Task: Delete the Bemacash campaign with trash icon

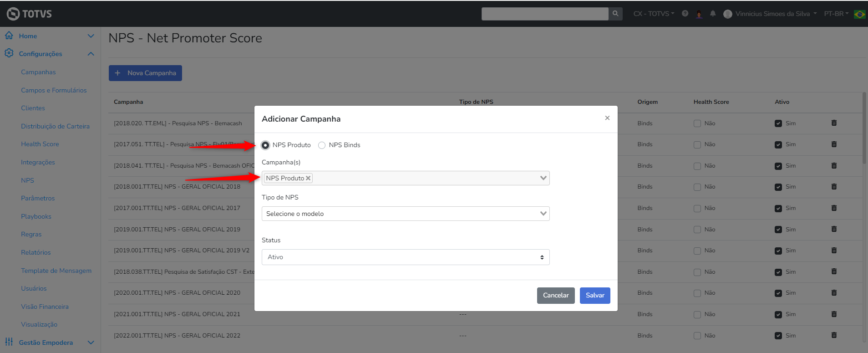Action: pyautogui.click(x=834, y=123)
